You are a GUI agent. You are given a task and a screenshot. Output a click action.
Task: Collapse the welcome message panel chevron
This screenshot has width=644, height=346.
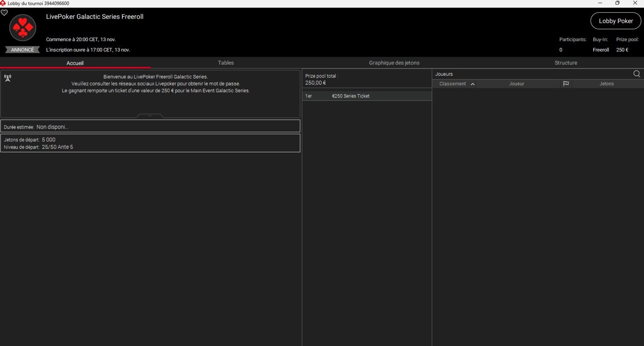[150, 116]
